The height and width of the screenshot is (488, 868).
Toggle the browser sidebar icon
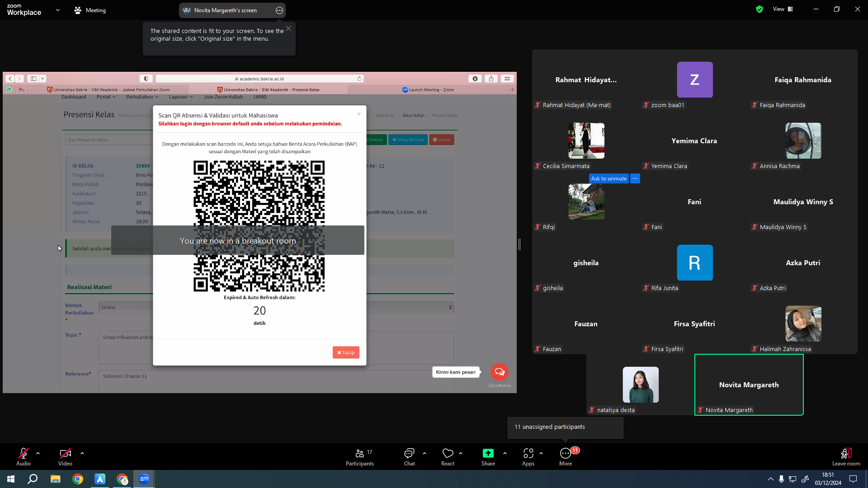33,79
